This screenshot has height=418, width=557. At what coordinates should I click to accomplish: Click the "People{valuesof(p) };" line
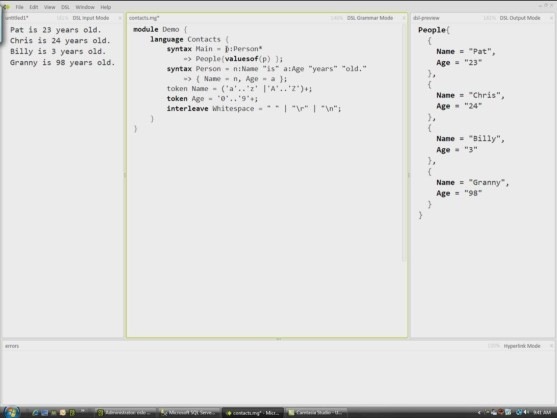[x=233, y=59]
